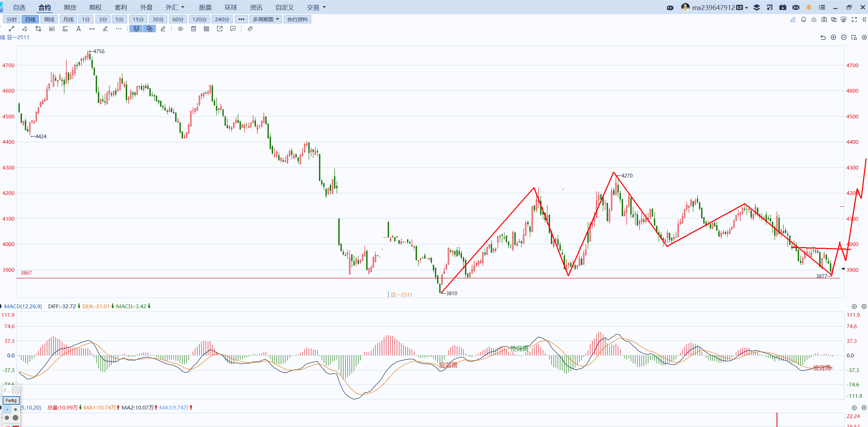Select the trend line drawing tool
This screenshot has height=427, width=868.
tap(11, 29)
